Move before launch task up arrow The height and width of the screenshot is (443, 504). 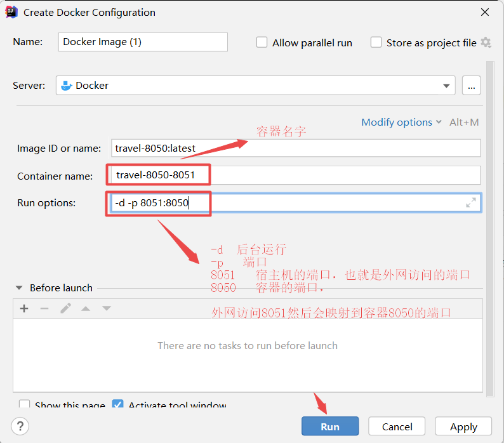(86, 308)
